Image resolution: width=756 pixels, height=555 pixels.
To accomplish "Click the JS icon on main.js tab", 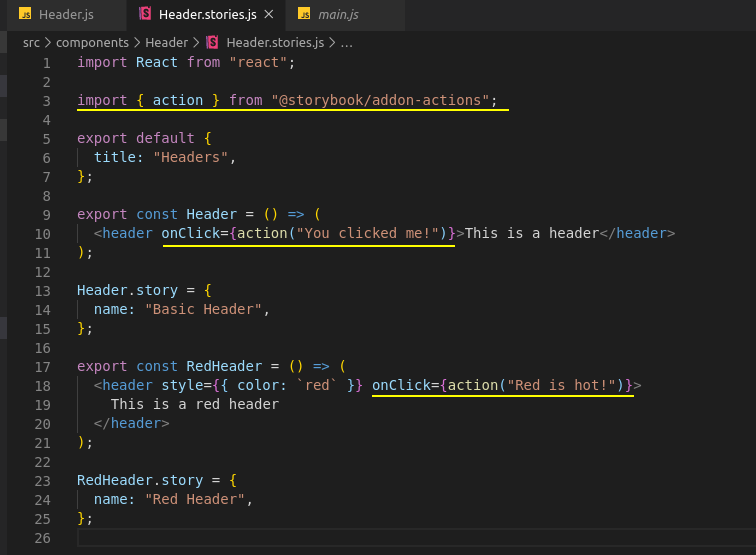I will pos(304,14).
